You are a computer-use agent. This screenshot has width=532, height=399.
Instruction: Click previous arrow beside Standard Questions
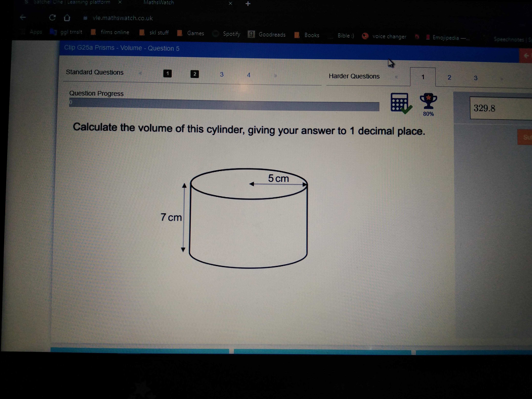tap(140, 73)
